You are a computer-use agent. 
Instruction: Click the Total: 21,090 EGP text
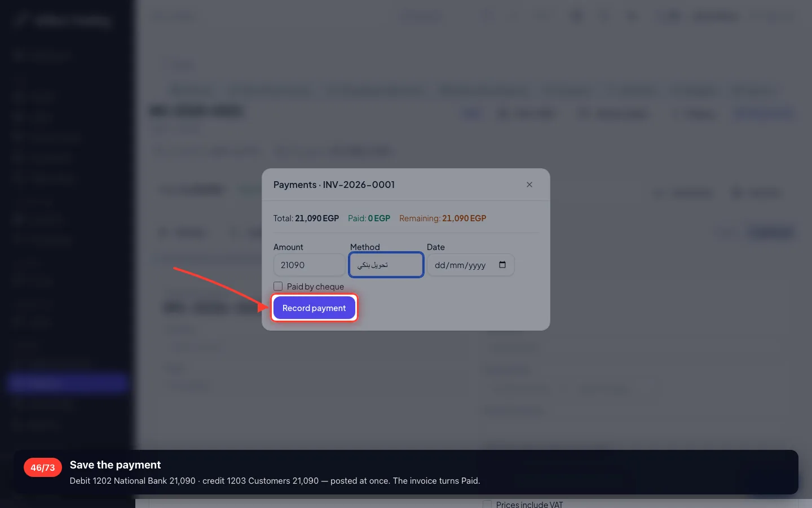(x=306, y=218)
